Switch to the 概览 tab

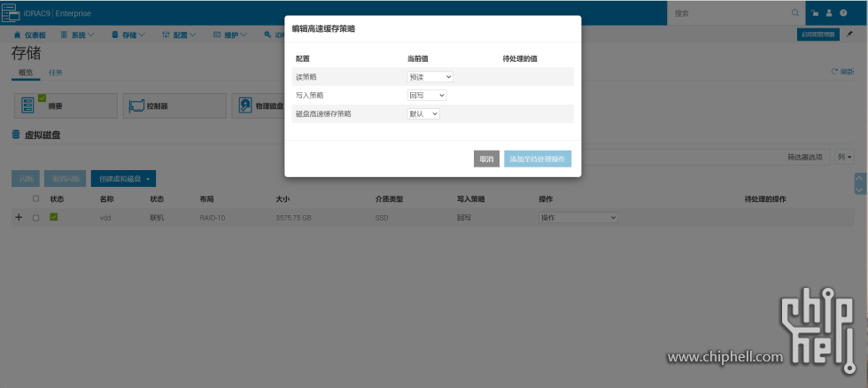coord(26,73)
